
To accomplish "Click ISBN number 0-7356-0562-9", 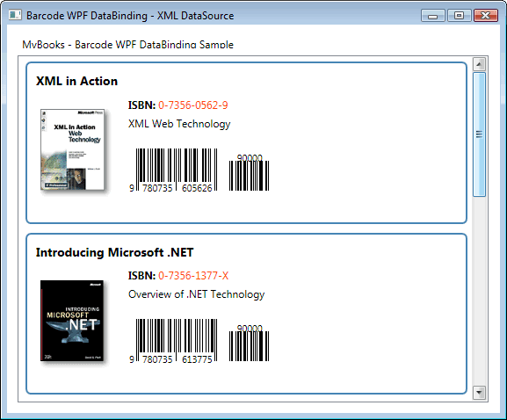I will click(193, 105).
